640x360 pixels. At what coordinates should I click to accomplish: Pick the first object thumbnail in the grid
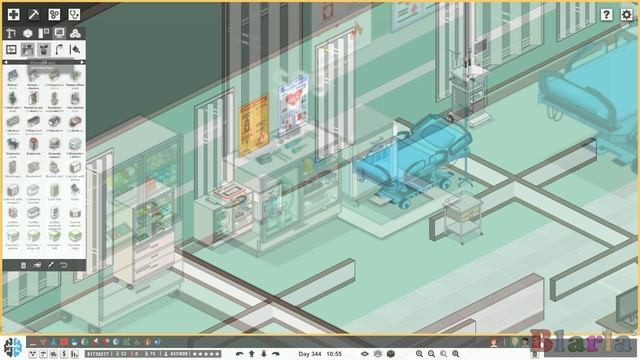click(x=13, y=76)
